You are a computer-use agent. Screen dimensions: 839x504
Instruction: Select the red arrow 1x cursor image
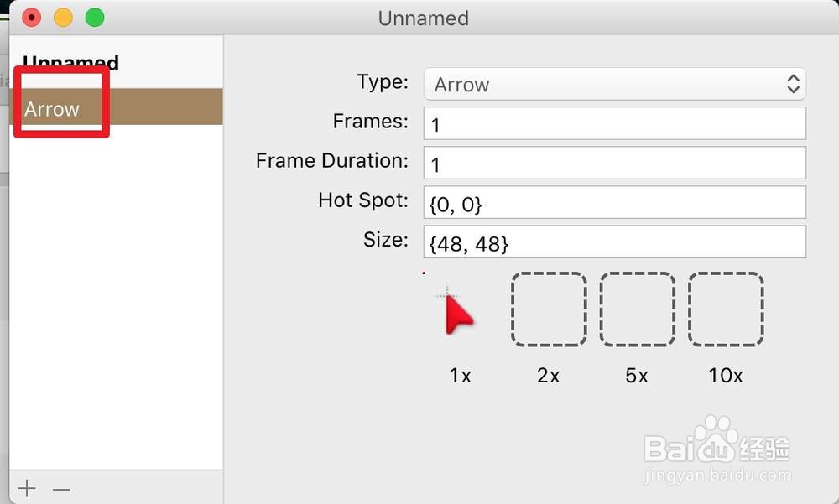457,310
